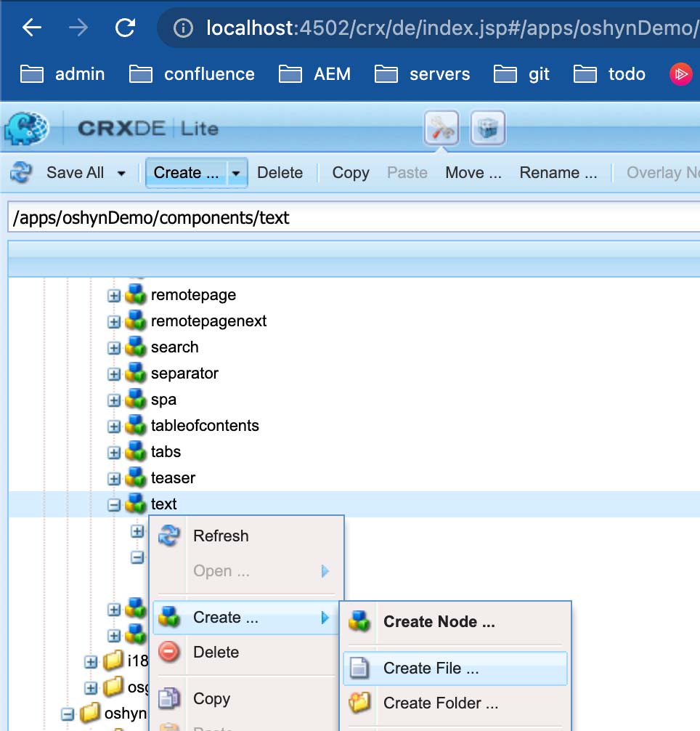Click the Copy icon in the context menu
Viewport: 700px width, 731px height.
pos(168,698)
